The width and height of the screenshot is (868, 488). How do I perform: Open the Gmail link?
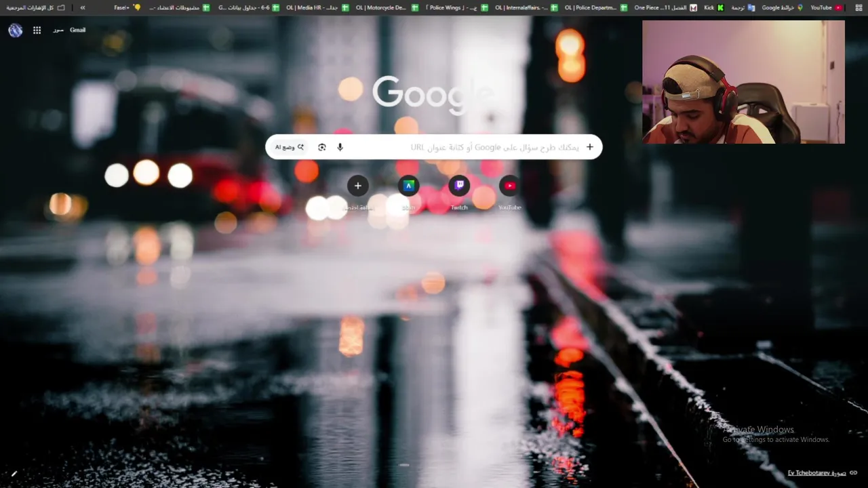pos(77,30)
